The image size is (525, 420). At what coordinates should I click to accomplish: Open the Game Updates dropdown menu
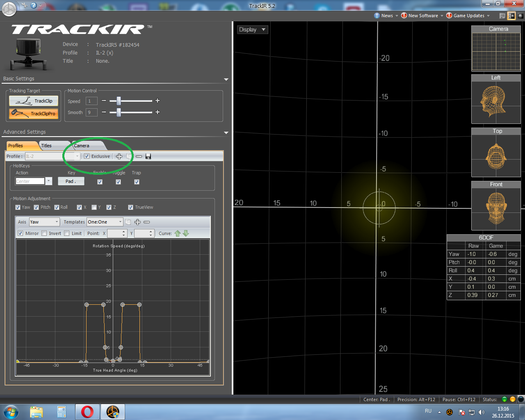click(x=468, y=16)
